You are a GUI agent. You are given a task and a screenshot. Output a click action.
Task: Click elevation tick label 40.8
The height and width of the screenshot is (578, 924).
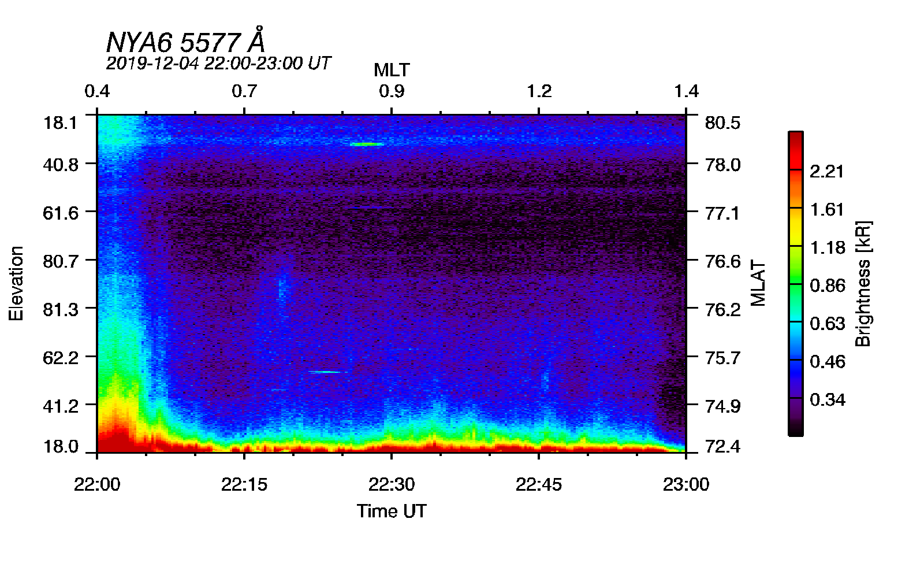point(61,165)
